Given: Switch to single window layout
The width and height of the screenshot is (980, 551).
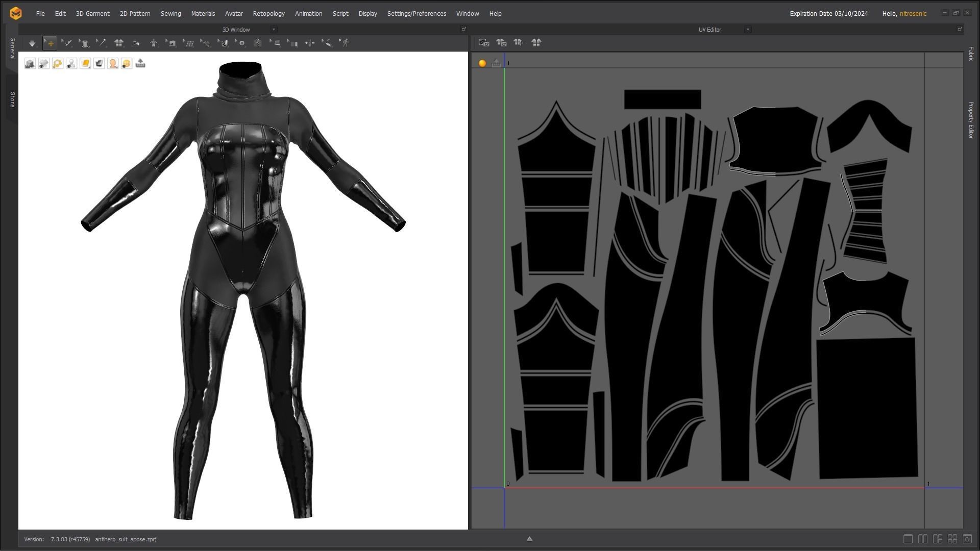Looking at the screenshot, I should click(908, 539).
